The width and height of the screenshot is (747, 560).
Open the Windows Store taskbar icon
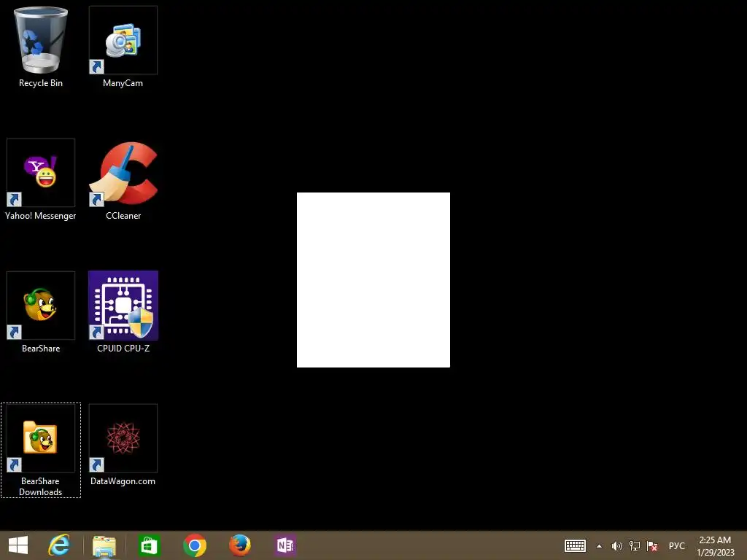(x=149, y=545)
